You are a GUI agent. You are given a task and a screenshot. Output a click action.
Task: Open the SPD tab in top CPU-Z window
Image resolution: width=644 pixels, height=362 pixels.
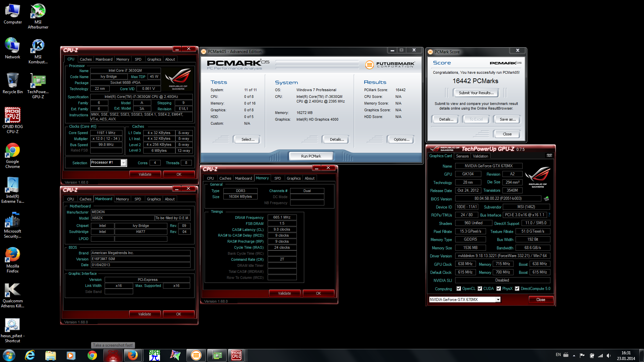138,59
